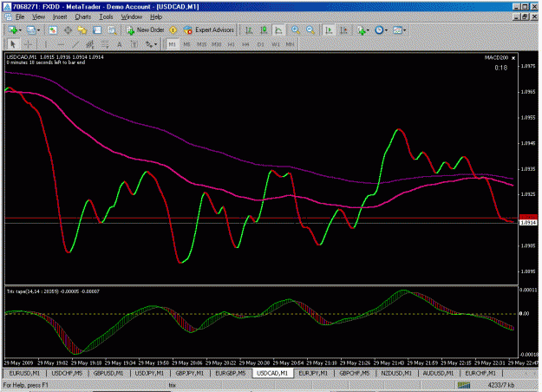Open the View menu
Screen dimensions: 542x392
[x=39, y=17]
